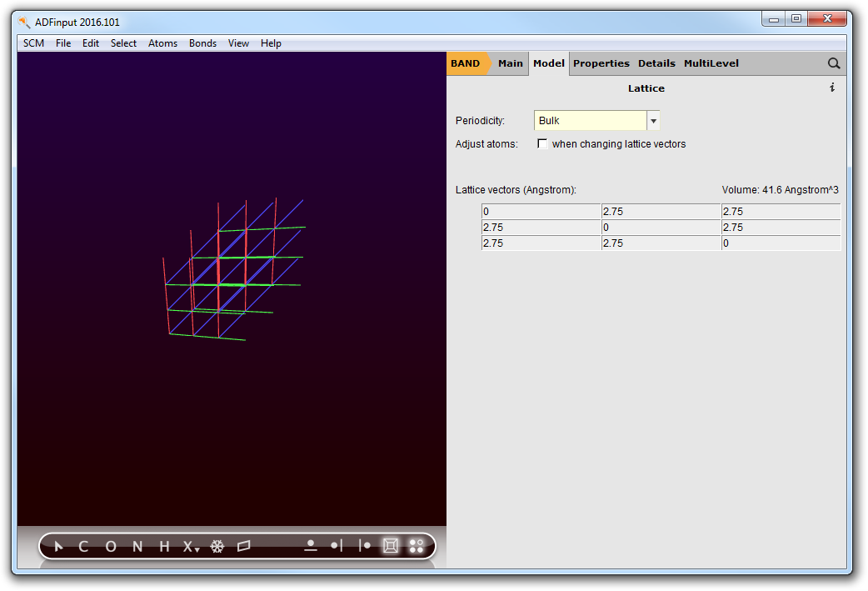Click the info 'i' icon beside Lattice
Screen dimensions: 868x591
click(832, 88)
